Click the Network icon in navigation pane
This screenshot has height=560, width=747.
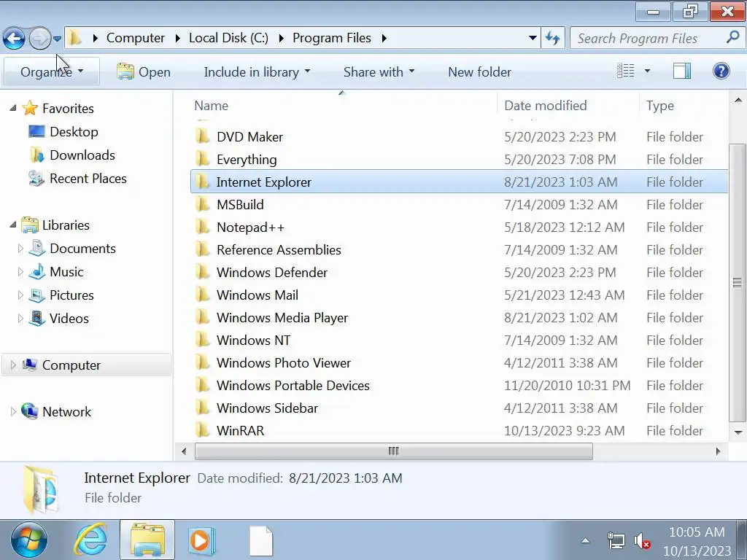[x=29, y=411]
